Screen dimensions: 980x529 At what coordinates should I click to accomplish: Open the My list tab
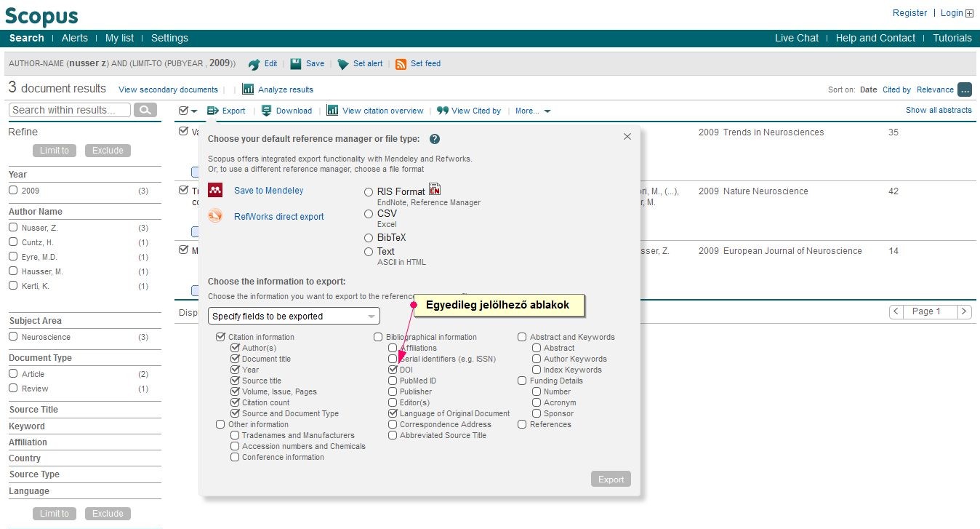coord(120,38)
